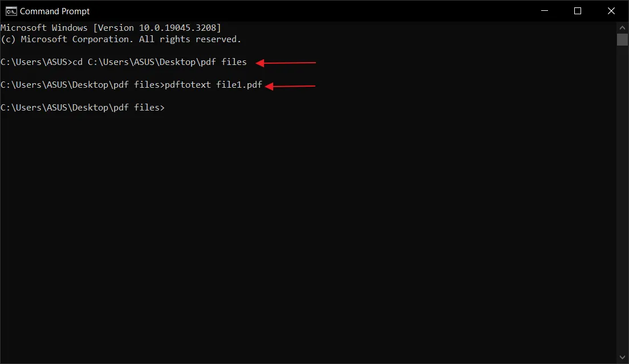
Task: Maximize the Command Prompt window
Action: click(578, 11)
